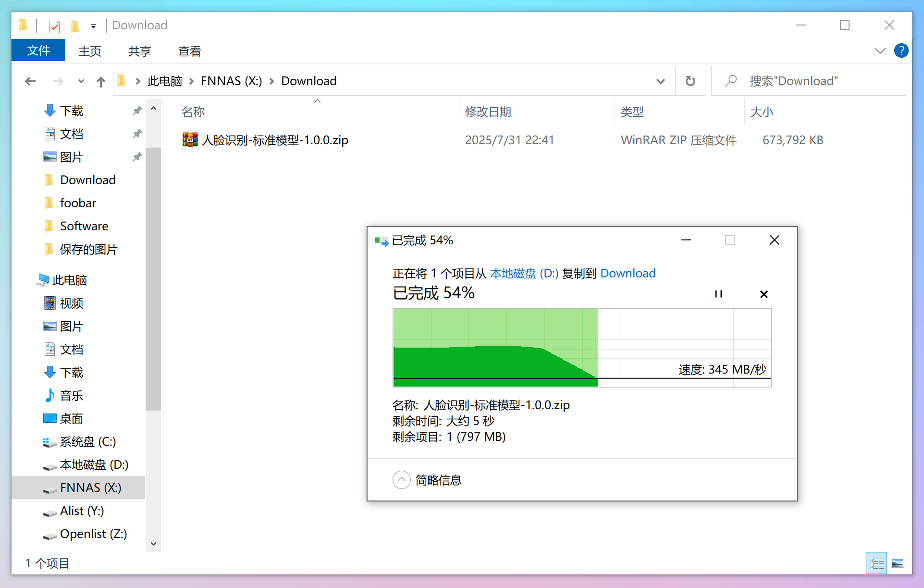Open the 文件 menu
The height and width of the screenshot is (588, 924).
coord(37,50)
